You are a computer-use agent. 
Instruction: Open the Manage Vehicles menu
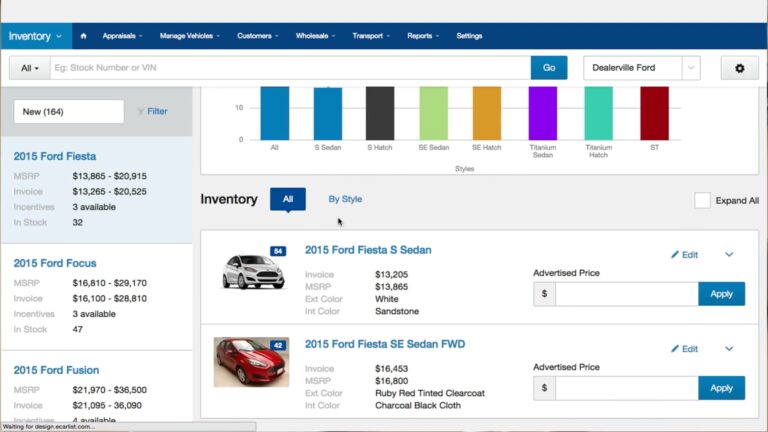pos(190,36)
